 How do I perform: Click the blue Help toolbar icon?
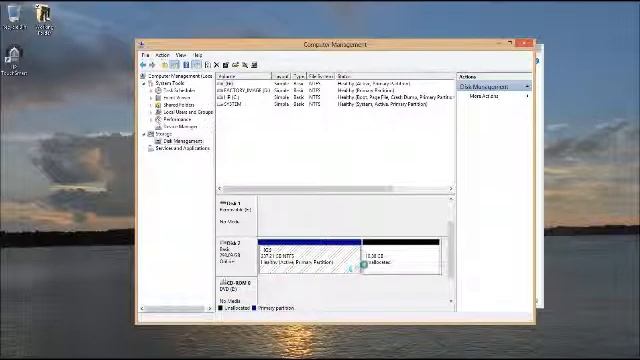tap(186, 65)
